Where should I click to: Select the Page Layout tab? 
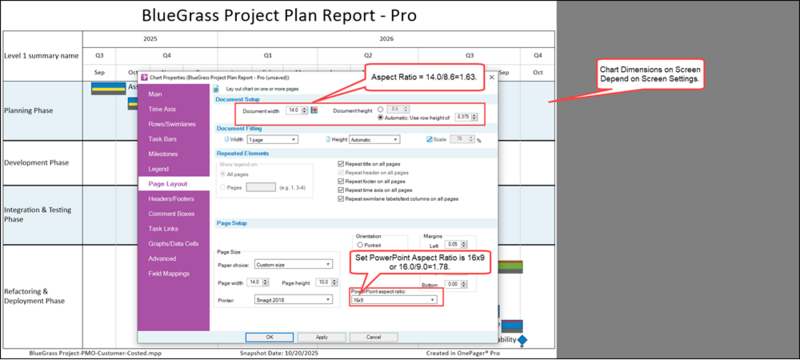(x=173, y=184)
